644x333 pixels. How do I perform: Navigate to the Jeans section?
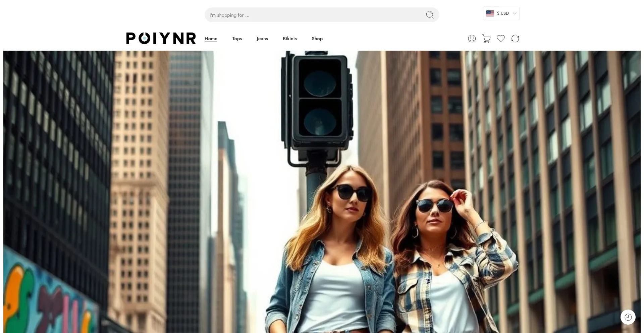tap(262, 39)
